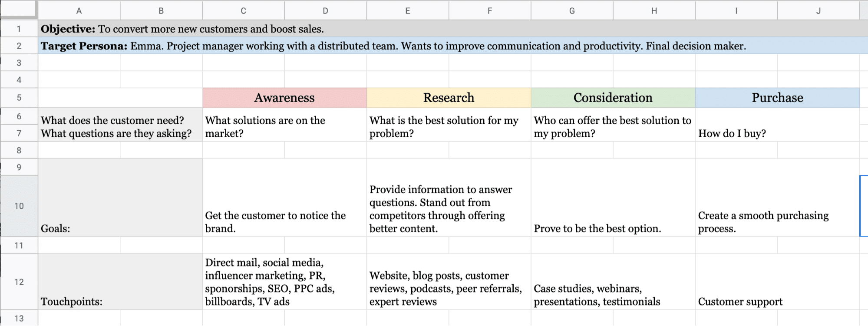This screenshot has height=326, width=868.
Task: Select column J header
Action: point(818,11)
